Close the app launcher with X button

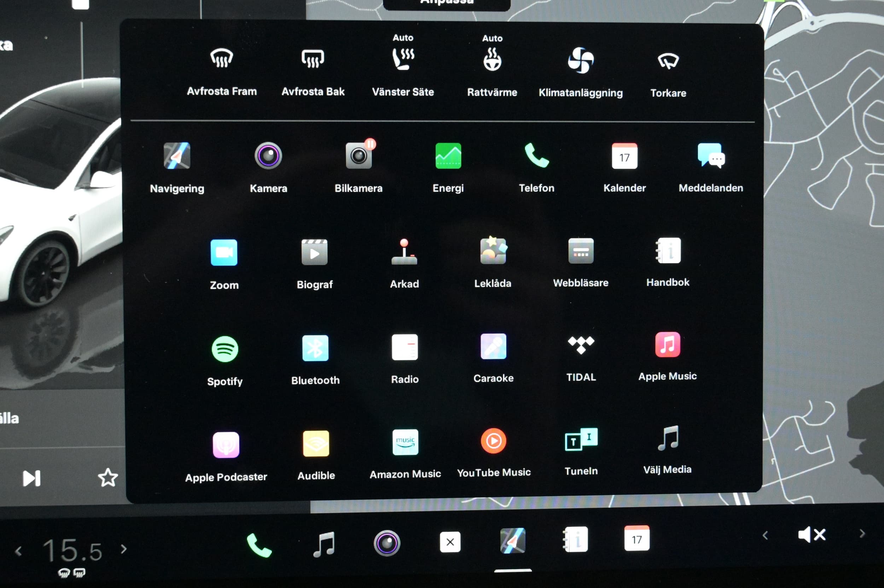pos(450,542)
